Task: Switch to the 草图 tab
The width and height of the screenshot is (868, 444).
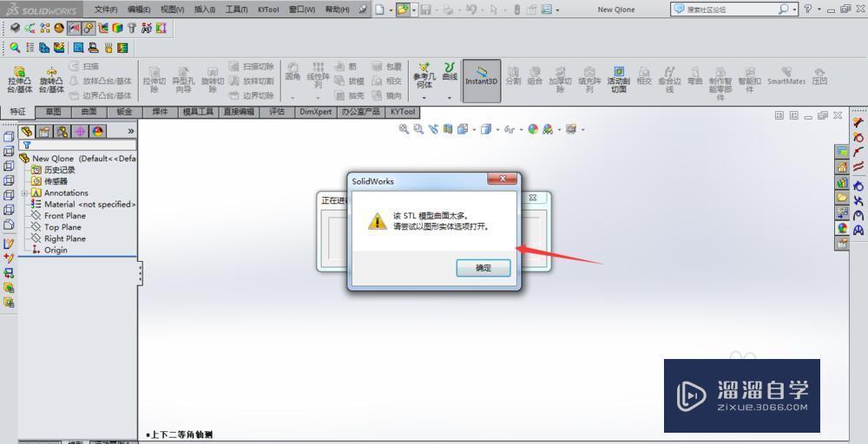Action: click(53, 112)
